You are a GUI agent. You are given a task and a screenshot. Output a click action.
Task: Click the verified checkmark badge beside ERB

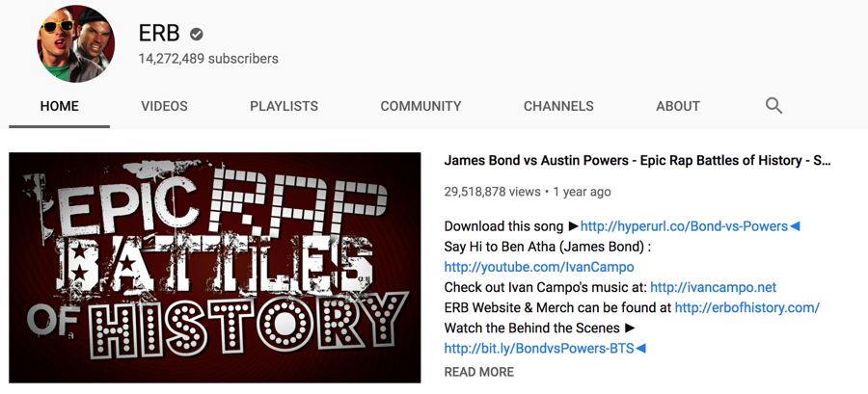click(x=196, y=35)
